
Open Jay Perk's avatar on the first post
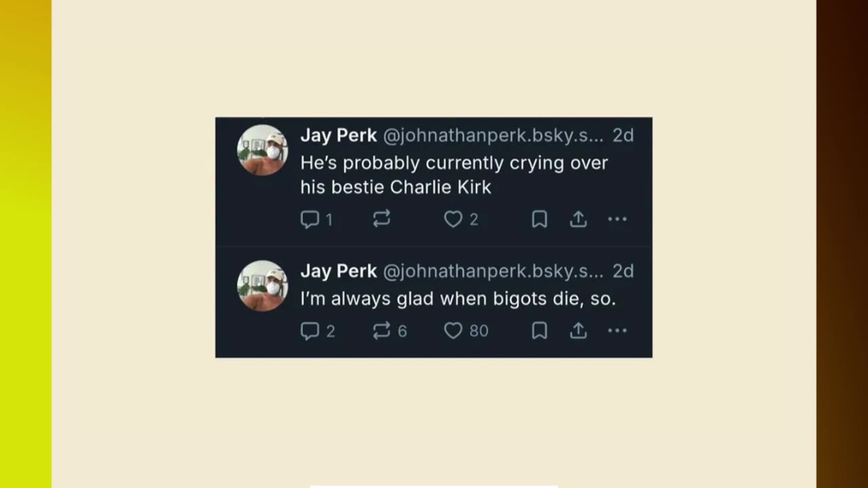262,150
